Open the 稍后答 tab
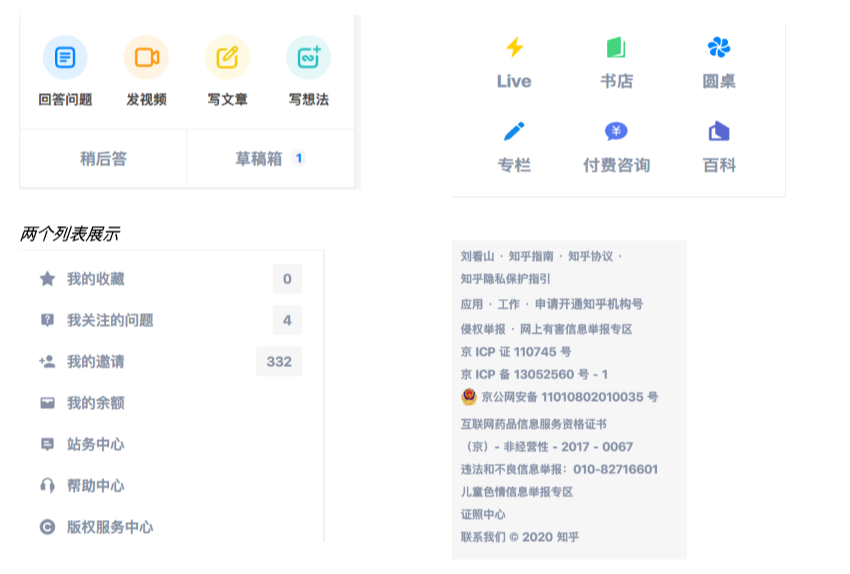 point(104,159)
